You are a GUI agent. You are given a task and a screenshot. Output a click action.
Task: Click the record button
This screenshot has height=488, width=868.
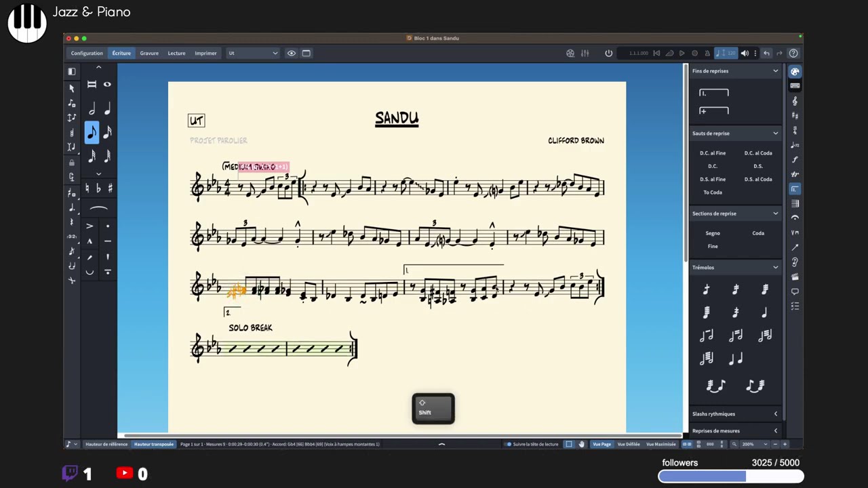click(694, 53)
